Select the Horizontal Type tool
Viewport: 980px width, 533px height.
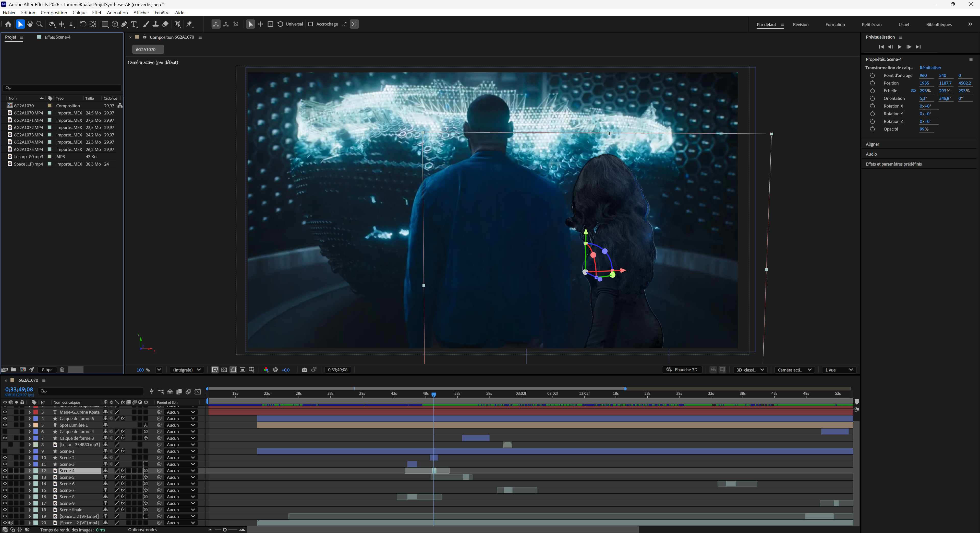(x=134, y=24)
